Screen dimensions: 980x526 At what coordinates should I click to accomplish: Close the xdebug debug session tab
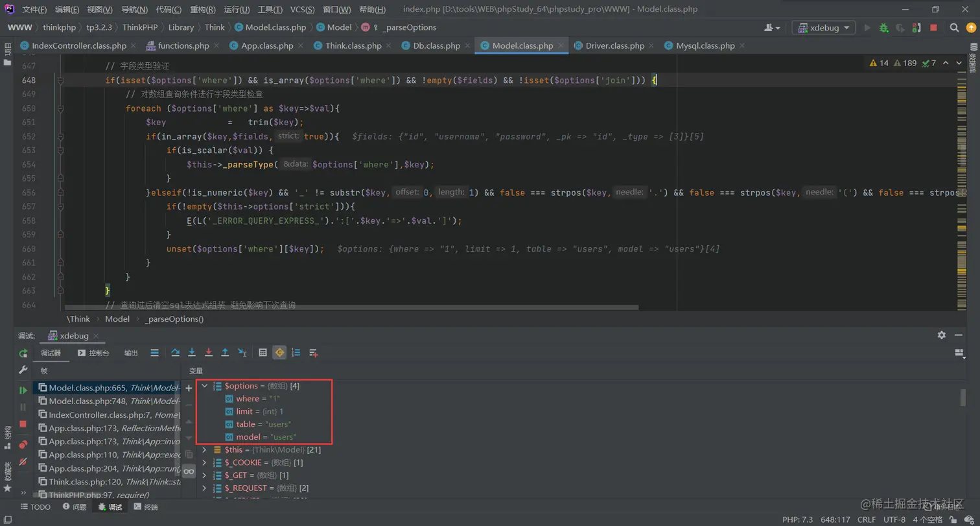click(95, 336)
